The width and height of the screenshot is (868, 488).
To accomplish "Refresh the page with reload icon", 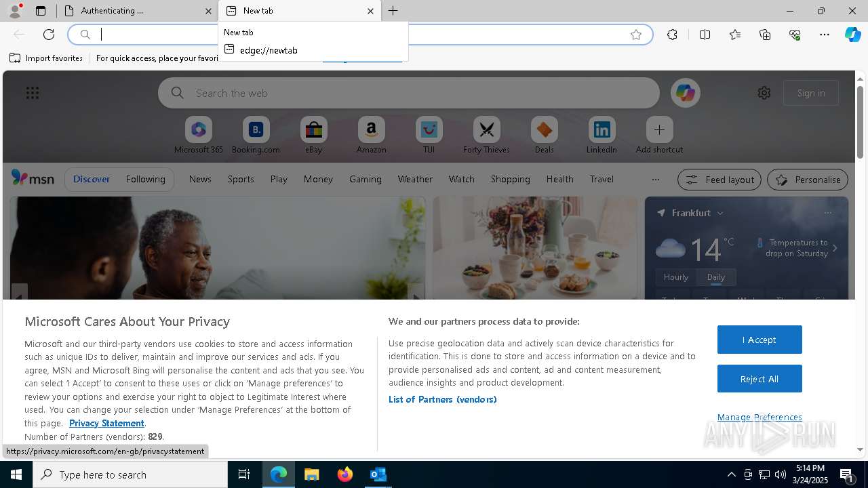I will click(x=49, y=35).
